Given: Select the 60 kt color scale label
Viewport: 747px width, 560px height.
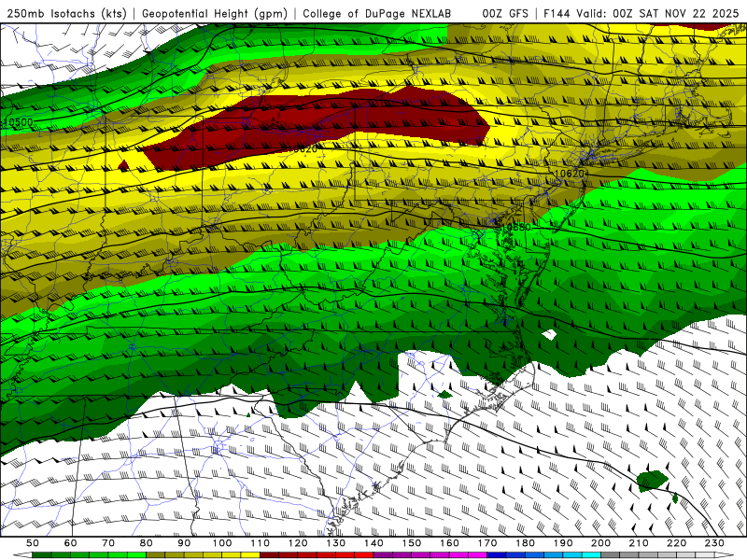Looking at the screenshot, I should 70,543.
